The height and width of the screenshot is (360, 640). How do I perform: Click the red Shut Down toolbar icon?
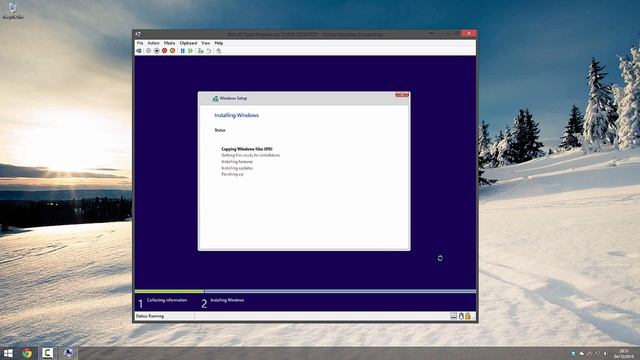pyautogui.click(x=164, y=51)
